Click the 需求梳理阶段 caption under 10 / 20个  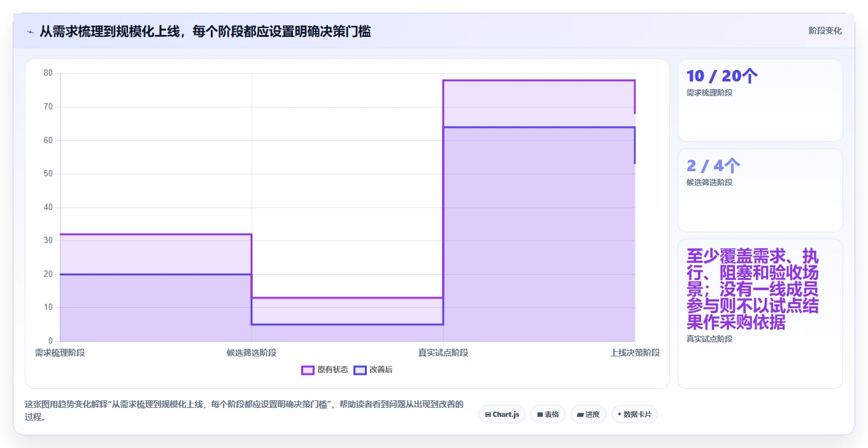(x=709, y=92)
